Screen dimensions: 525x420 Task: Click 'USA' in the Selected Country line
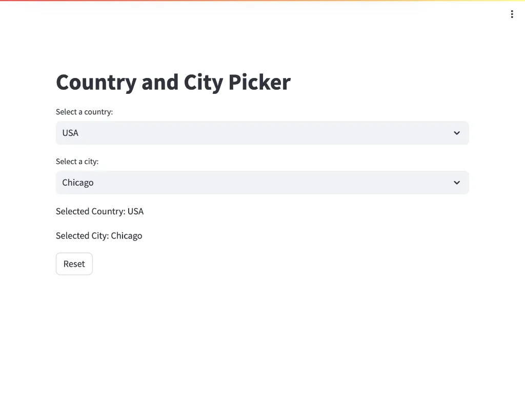pos(135,211)
